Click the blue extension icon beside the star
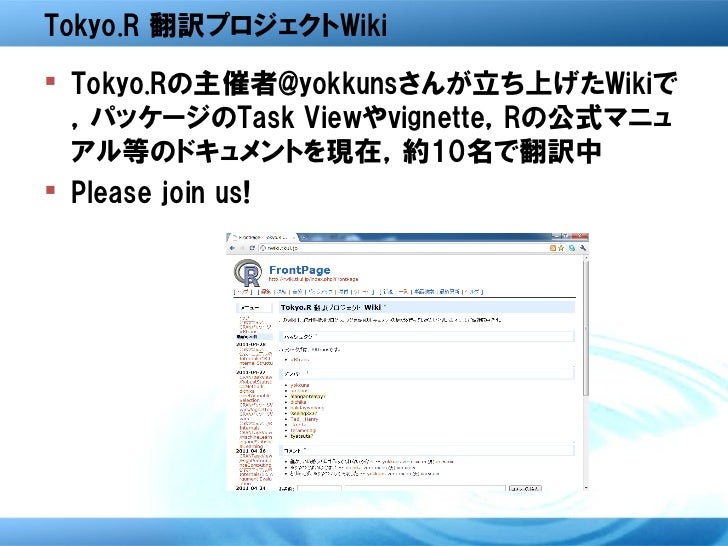728x546 pixels. (x=572, y=248)
